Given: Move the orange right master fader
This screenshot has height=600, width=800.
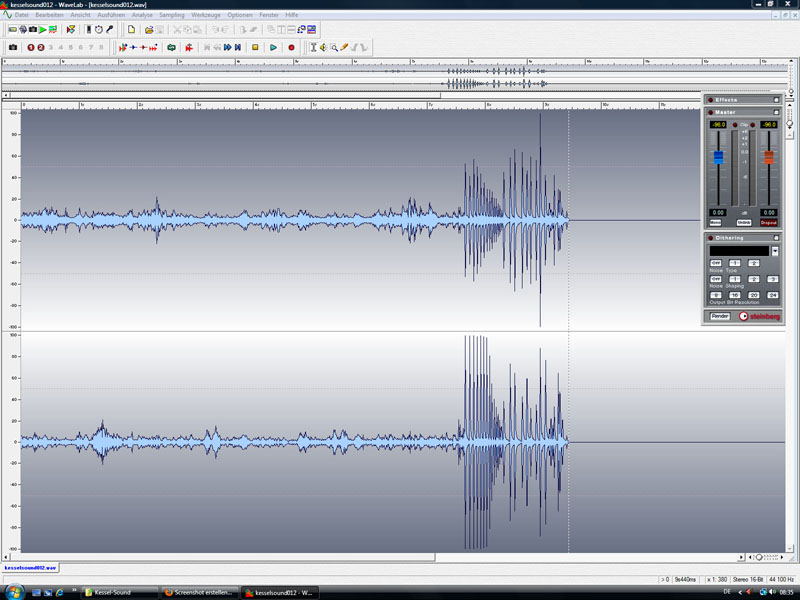Looking at the screenshot, I should tap(768, 157).
